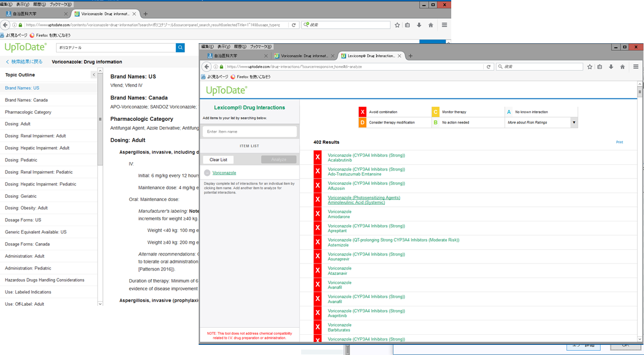
Task: Click the red X swatch beside Acalabrutinib
Action: [x=318, y=157]
